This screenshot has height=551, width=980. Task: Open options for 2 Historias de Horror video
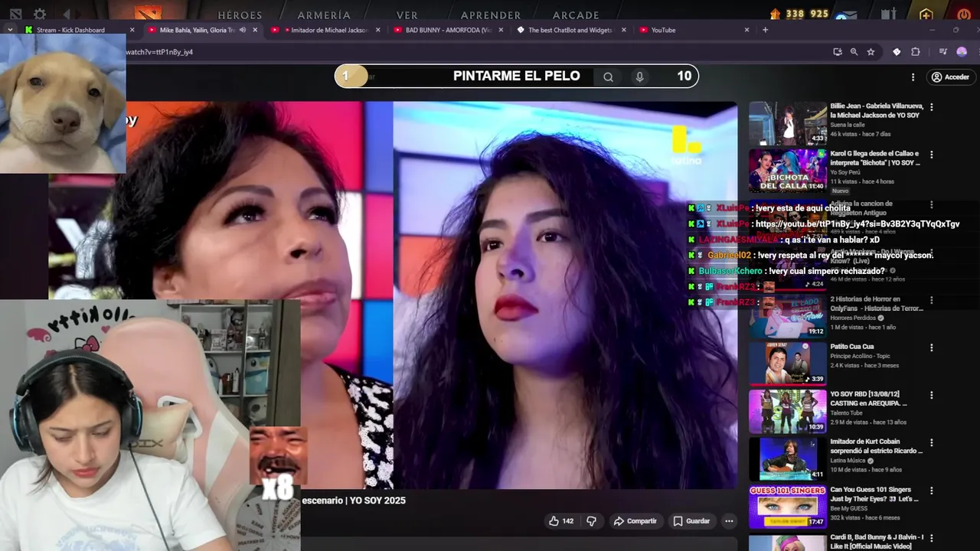(931, 300)
